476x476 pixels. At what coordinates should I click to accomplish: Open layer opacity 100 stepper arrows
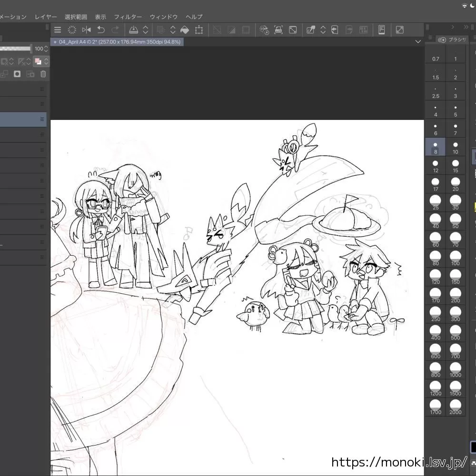coord(46,49)
